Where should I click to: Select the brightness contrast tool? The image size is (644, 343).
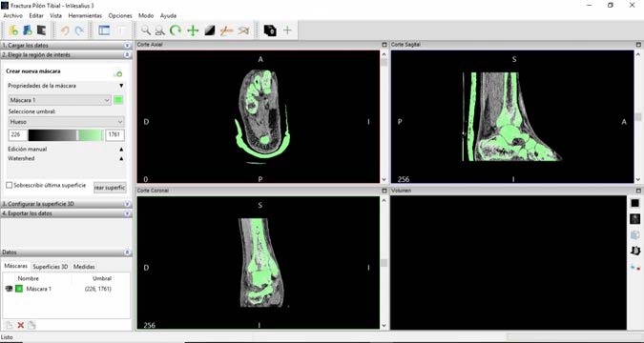pos(210,30)
